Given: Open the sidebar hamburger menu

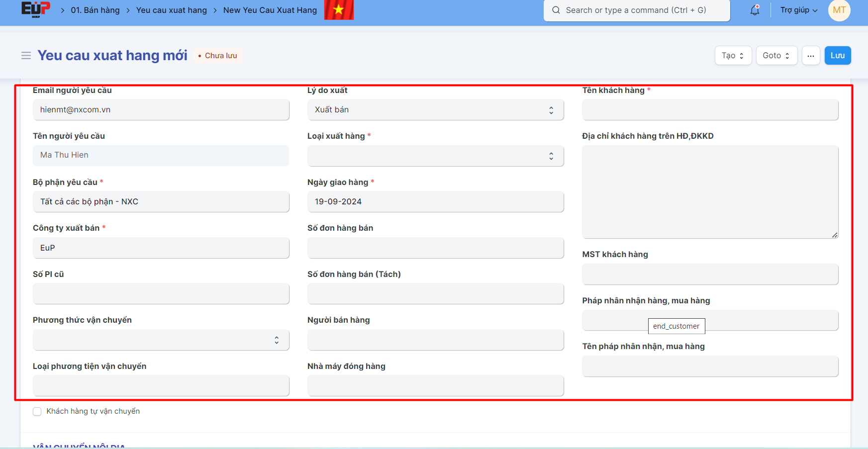Looking at the screenshot, I should click(26, 55).
